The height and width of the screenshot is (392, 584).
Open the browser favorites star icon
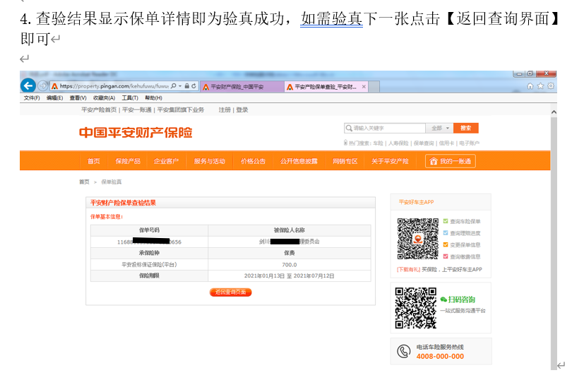[540, 86]
